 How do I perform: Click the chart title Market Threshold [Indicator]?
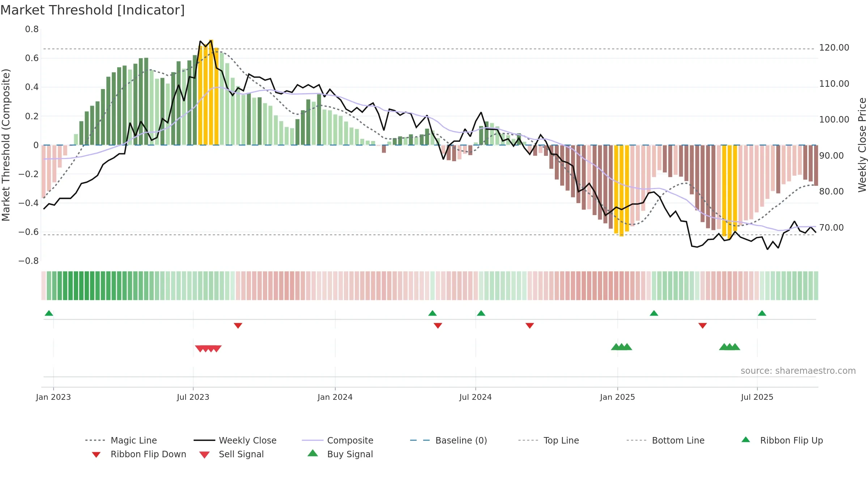[x=93, y=10]
